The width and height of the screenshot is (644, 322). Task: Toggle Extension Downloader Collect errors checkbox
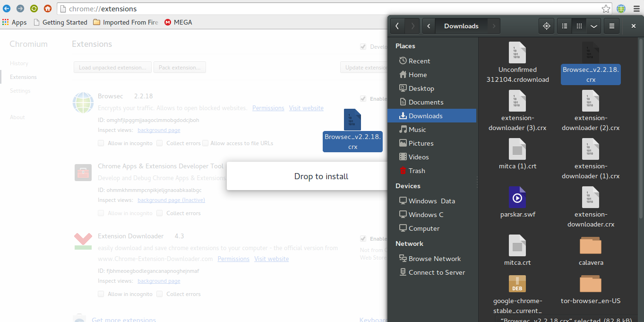click(x=160, y=294)
